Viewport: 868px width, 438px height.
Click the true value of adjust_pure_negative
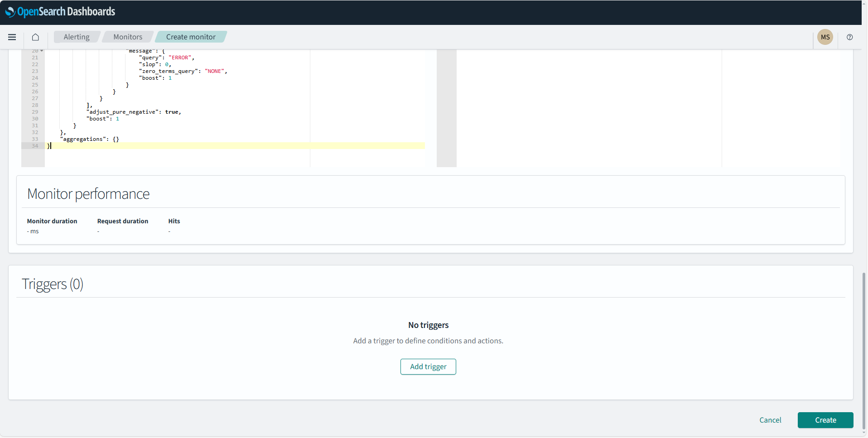[x=172, y=112]
